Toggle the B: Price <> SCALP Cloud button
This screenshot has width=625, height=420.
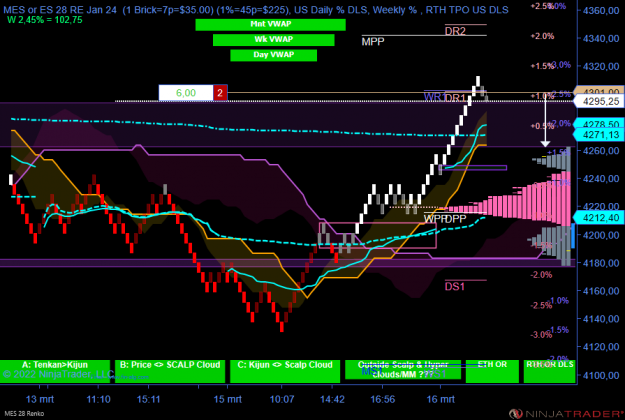pos(170,371)
